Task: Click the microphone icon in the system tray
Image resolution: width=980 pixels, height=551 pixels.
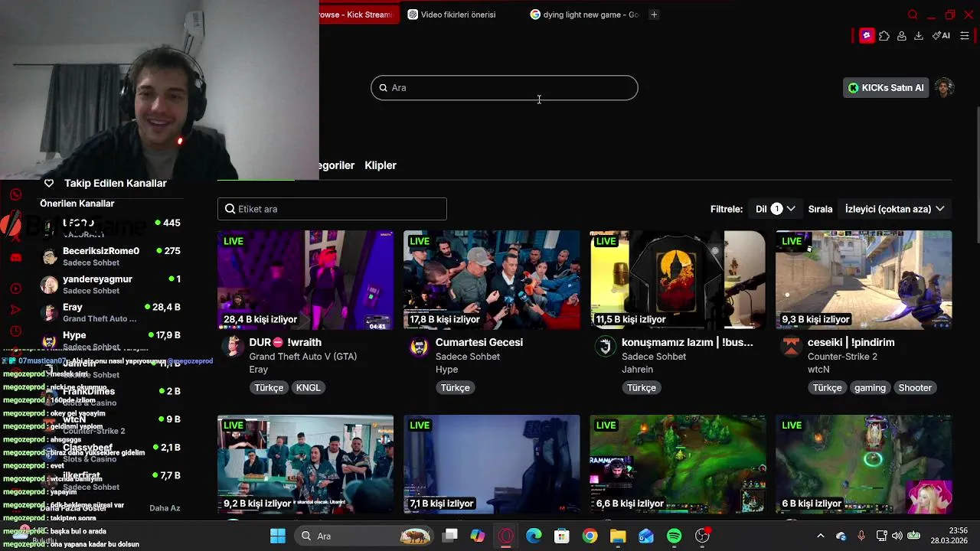Action: pyautogui.click(x=861, y=536)
